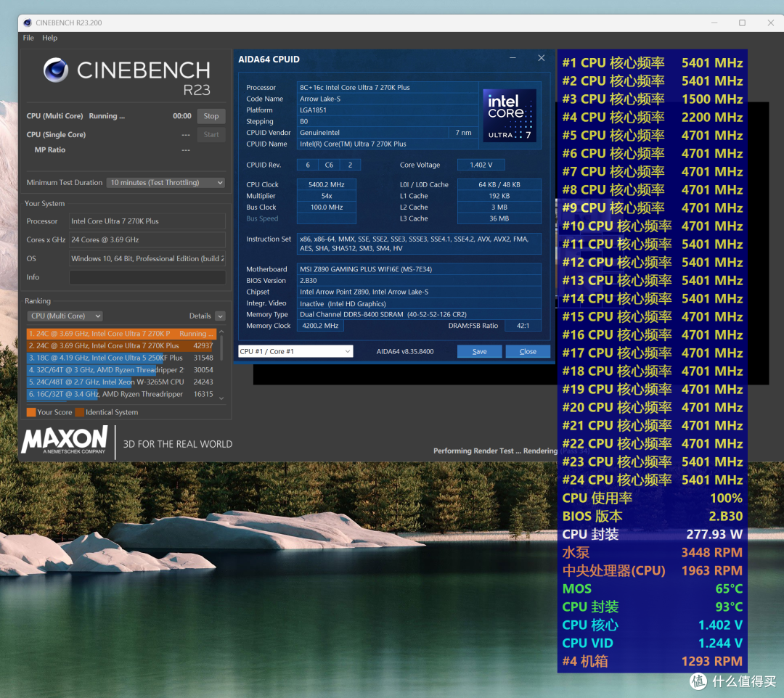
Task: Click Save in AIDA64 CPUID
Action: tap(480, 351)
